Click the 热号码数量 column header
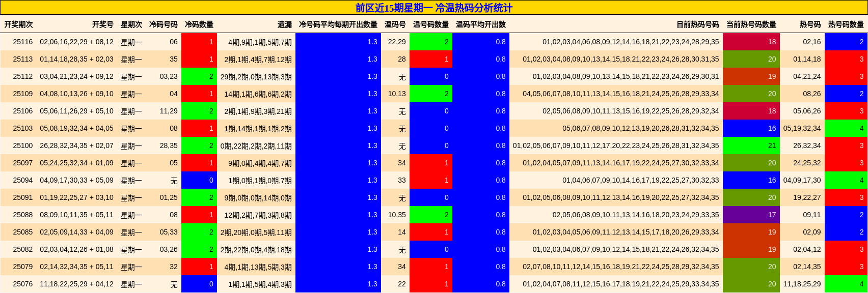Image resolution: width=868 pixels, height=293 pixels. tap(846, 24)
